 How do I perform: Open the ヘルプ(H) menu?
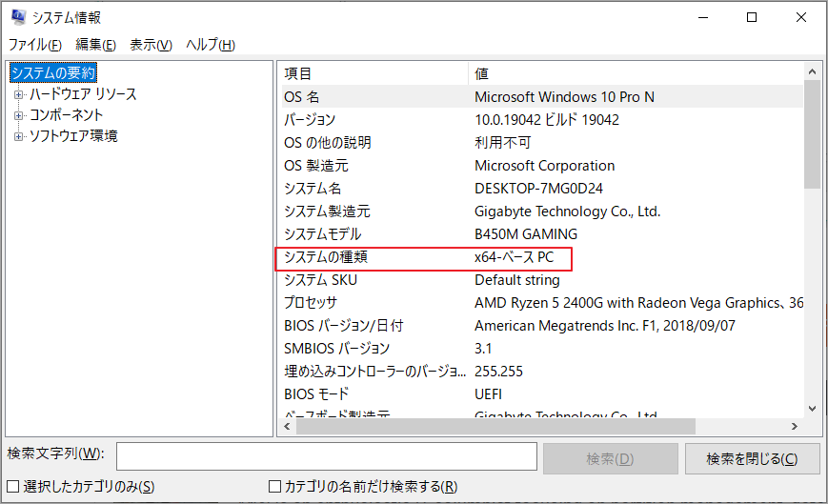click(x=210, y=45)
